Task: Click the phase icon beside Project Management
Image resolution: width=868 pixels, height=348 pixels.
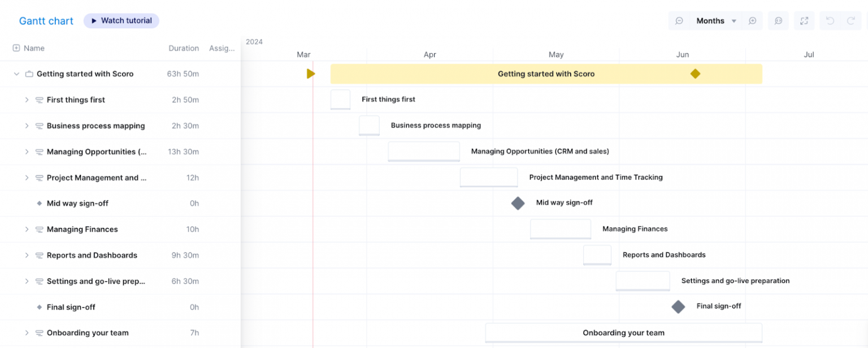Action: [x=40, y=178]
